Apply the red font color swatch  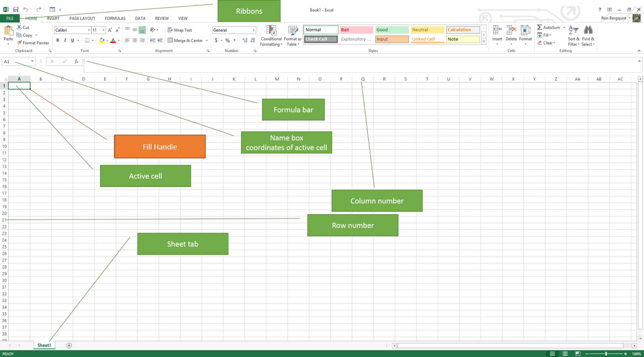pos(113,40)
